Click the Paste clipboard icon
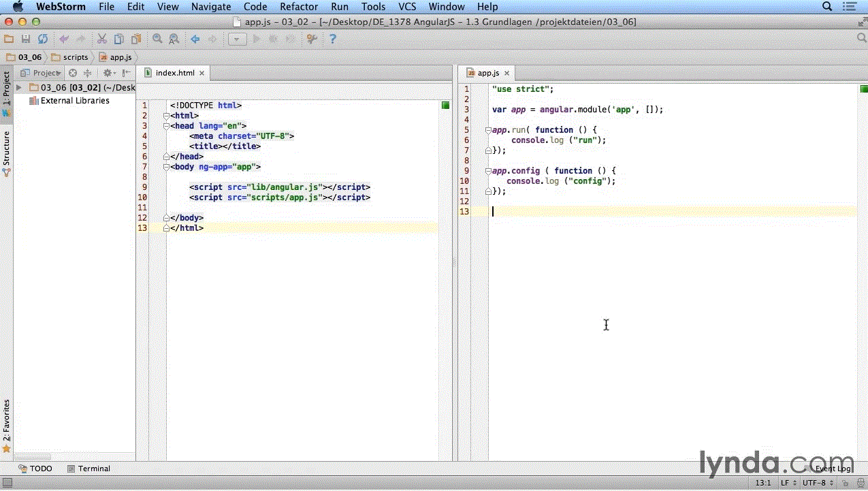Viewport: 868px width, 491px height. 136,39
